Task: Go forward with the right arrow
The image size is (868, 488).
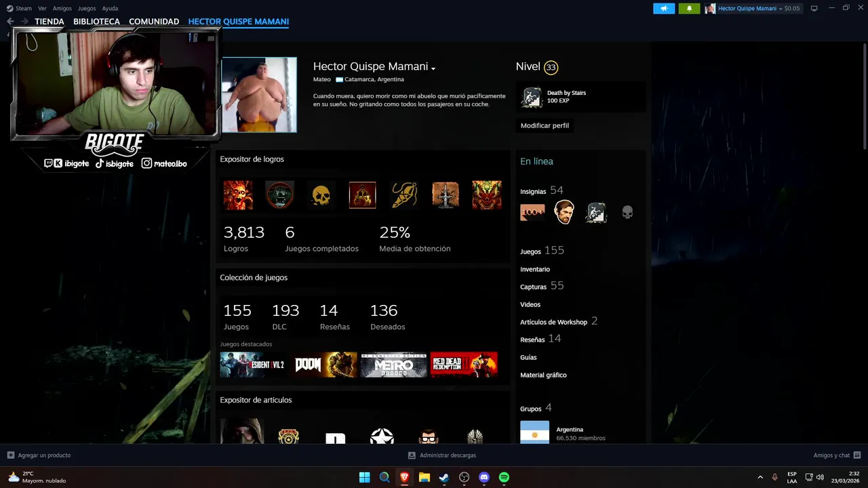Action: click(x=24, y=22)
